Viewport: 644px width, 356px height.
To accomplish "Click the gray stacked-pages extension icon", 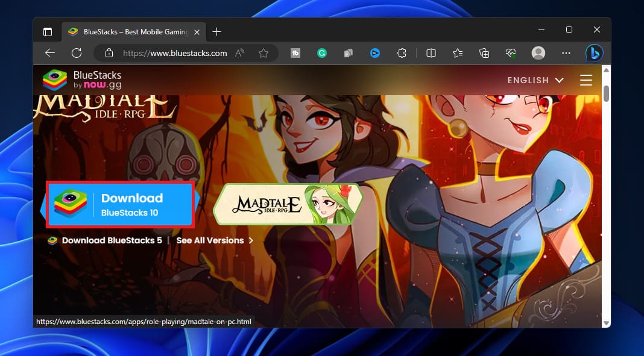I will pos(349,53).
